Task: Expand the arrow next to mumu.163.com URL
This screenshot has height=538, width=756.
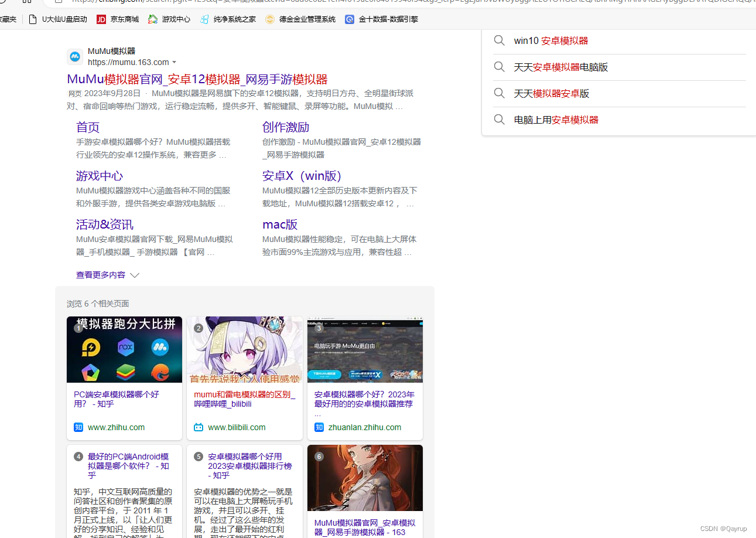Action: point(174,62)
